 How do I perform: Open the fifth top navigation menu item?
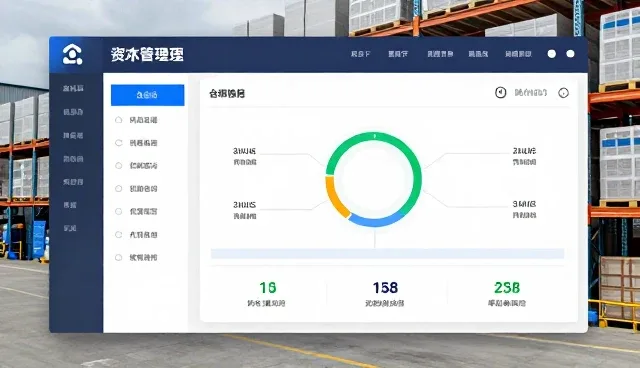(x=518, y=54)
